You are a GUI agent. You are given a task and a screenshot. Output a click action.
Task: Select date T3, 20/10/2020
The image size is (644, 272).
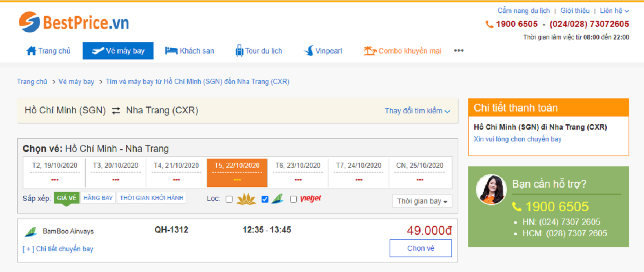pos(115,172)
